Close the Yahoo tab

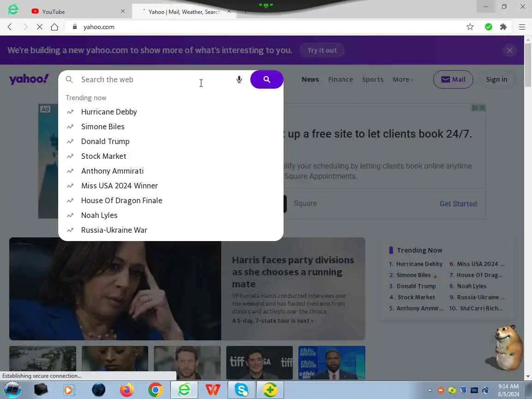point(229,12)
